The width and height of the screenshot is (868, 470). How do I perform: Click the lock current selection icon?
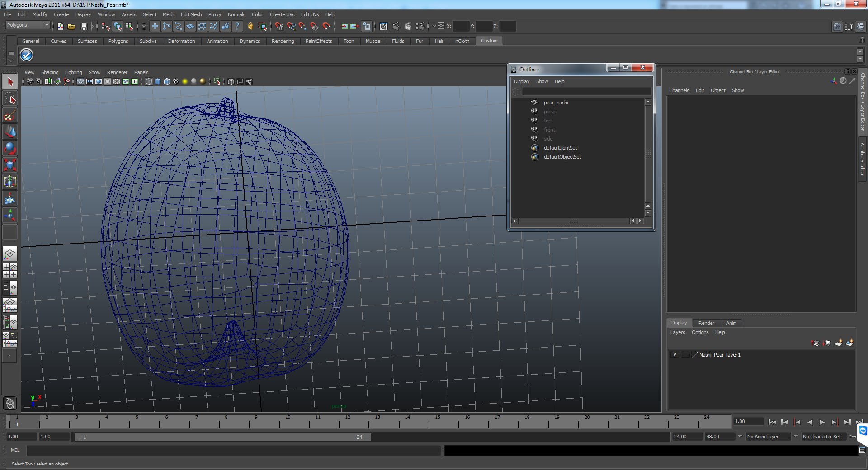(250, 26)
